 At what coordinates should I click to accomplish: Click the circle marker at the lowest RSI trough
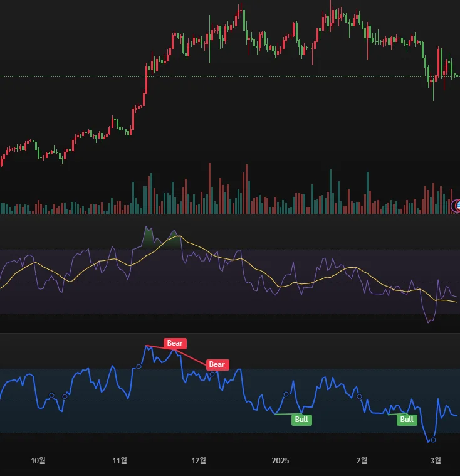[433, 440]
